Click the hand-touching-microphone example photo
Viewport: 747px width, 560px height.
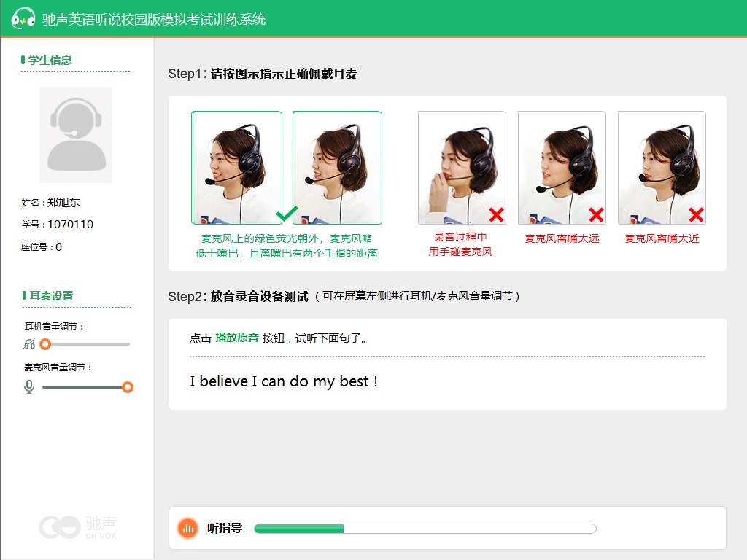pyautogui.click(x=462, y=168)
